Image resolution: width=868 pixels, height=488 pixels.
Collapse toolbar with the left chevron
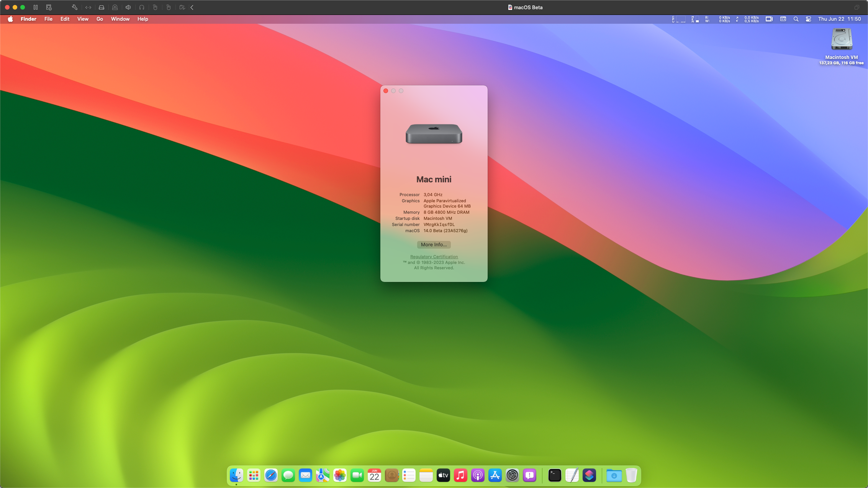pyautogui.click(x=192, y=7)
